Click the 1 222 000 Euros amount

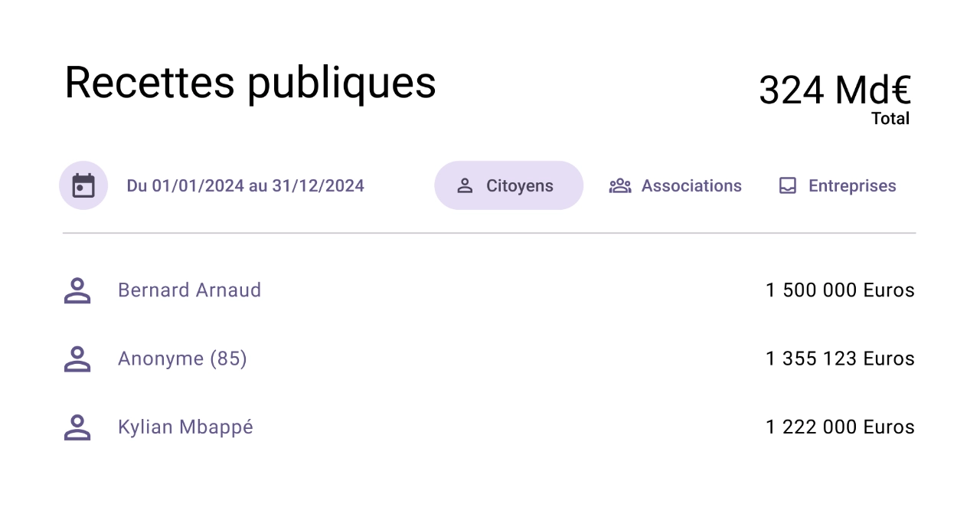click(x=840, y=427)
